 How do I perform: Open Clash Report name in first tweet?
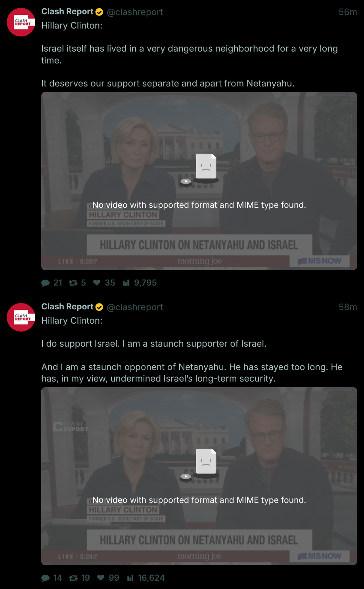pos(67,12)
